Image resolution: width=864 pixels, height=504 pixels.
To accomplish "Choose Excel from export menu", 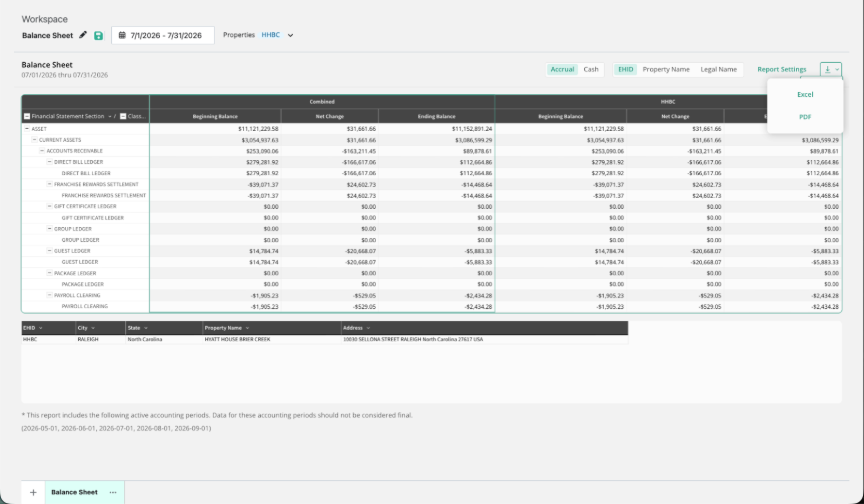I will click(805, 94).
